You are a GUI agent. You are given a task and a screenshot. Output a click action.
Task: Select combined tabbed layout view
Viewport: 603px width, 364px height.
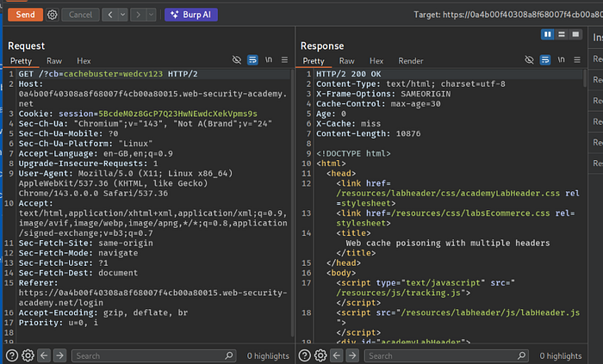575,34
